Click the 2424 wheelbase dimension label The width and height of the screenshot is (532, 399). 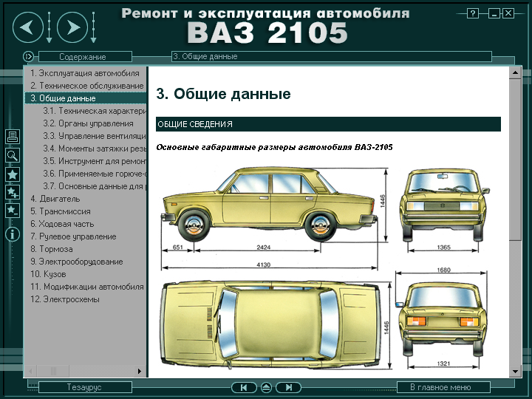[x=263, y=247]
